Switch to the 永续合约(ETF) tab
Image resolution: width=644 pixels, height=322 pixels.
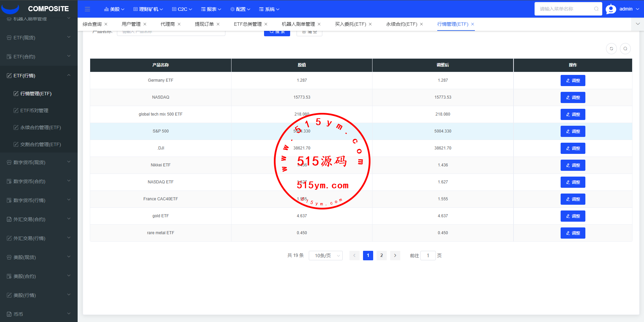401,24
